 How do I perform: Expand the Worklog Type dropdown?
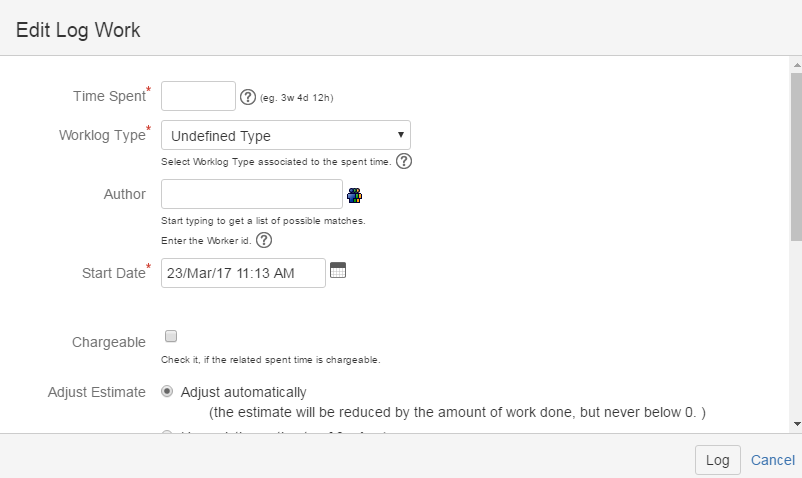(286, 135)
